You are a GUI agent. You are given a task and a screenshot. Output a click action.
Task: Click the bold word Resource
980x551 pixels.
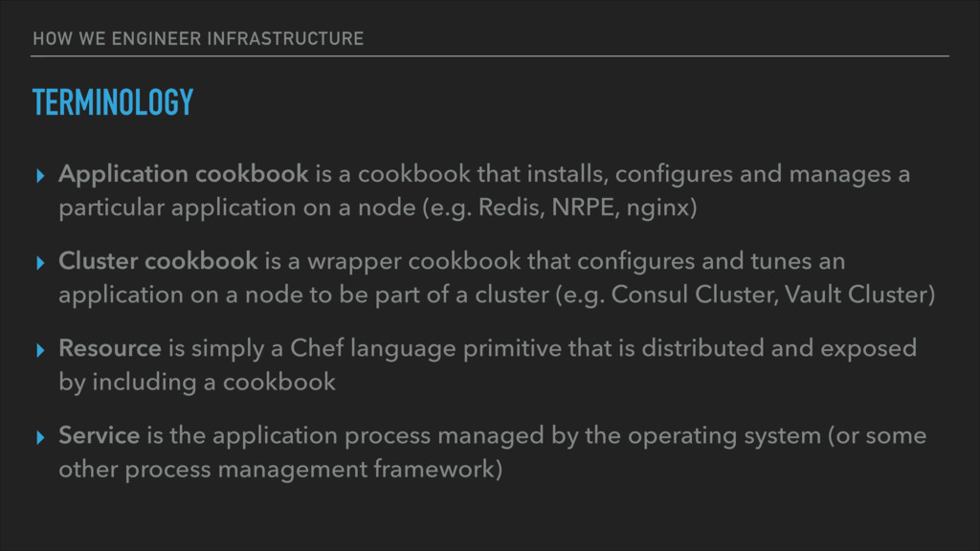coord(110,348)
